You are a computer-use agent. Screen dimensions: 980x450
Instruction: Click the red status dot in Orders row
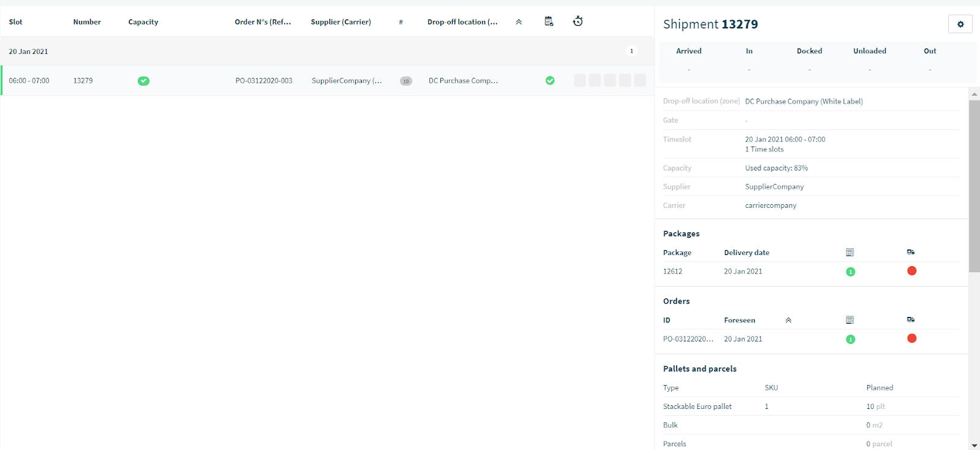point(911,338)
